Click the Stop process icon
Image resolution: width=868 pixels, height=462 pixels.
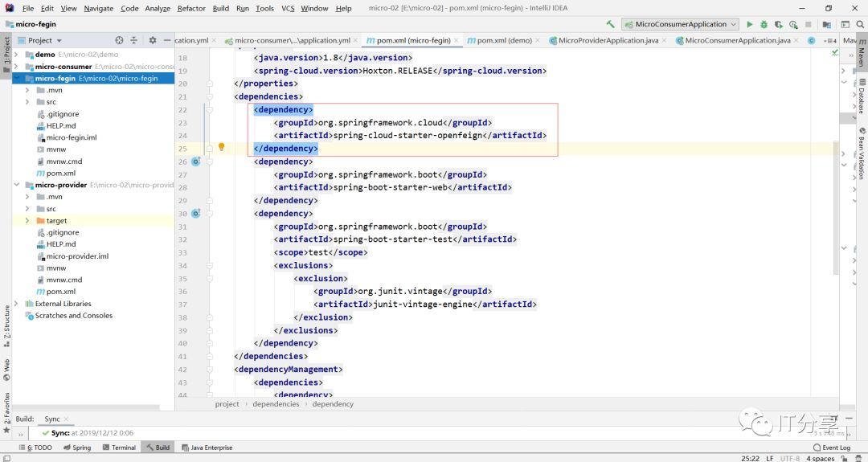[x=809, y=24]
